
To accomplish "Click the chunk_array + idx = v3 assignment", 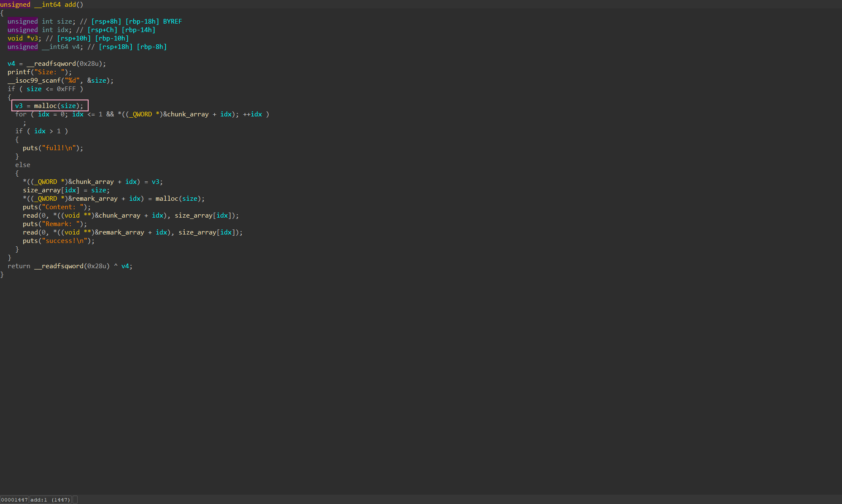I will pyautogui.click(x=93, y=182).
